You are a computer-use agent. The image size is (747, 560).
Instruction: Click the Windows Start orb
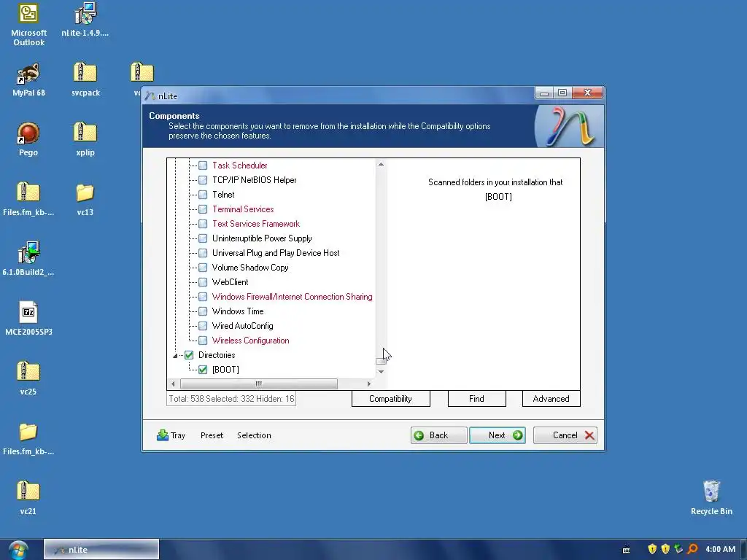click(18, 550)
